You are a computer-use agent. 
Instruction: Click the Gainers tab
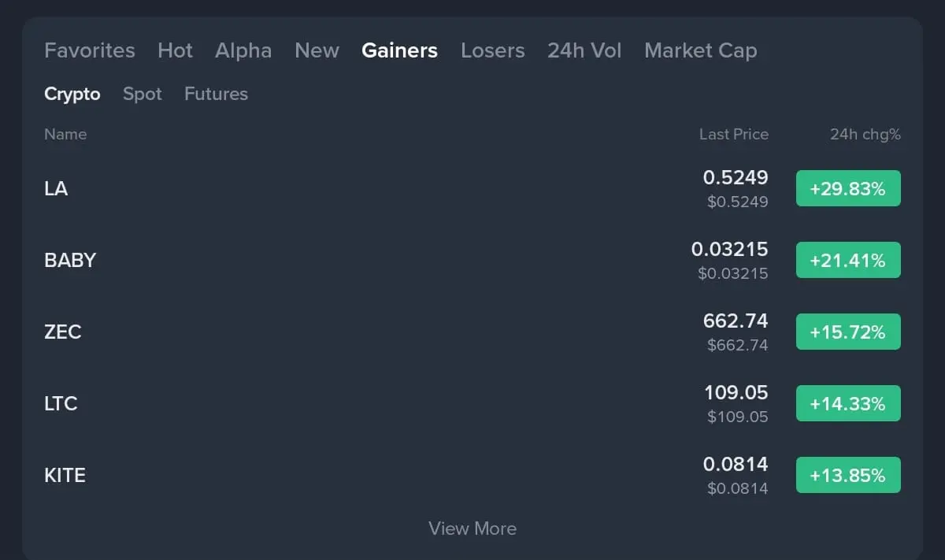[x=399, y=50]
